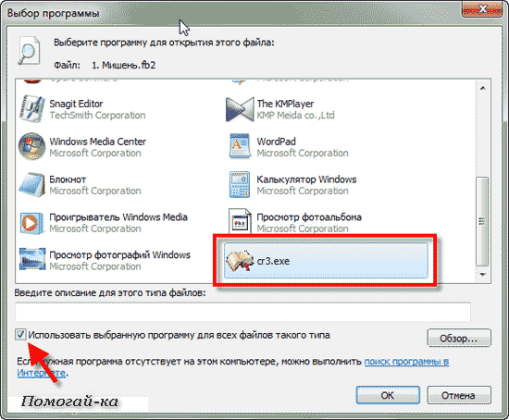Open the Обзор... browse button
This screenshot has height=420, width=509.
point(459,339)
